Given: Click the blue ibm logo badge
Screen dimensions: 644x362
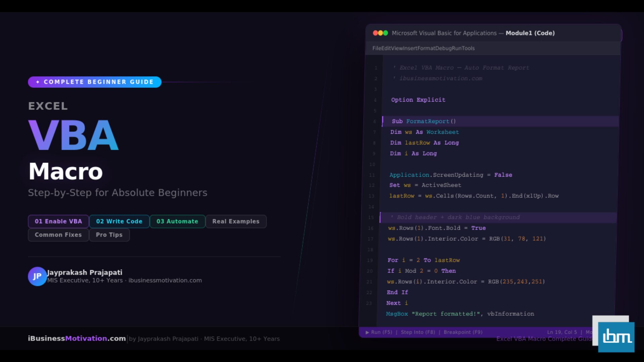Looking at the screenshot, I should (616, 337).
